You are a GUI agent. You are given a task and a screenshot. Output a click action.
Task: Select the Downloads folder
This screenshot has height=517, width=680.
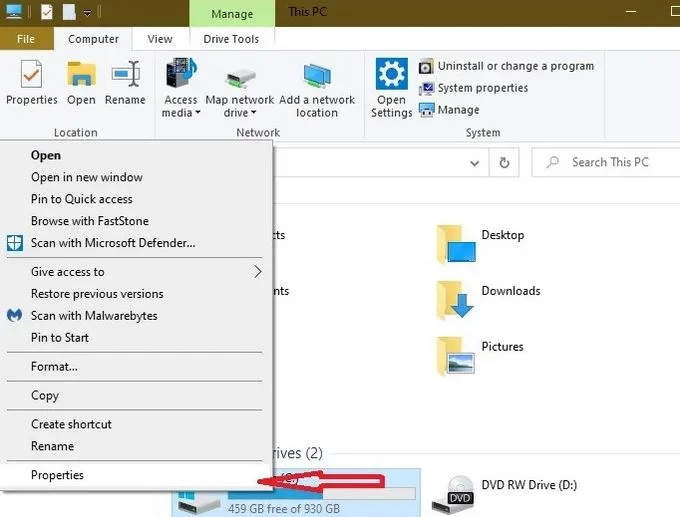tap(488, 300)
